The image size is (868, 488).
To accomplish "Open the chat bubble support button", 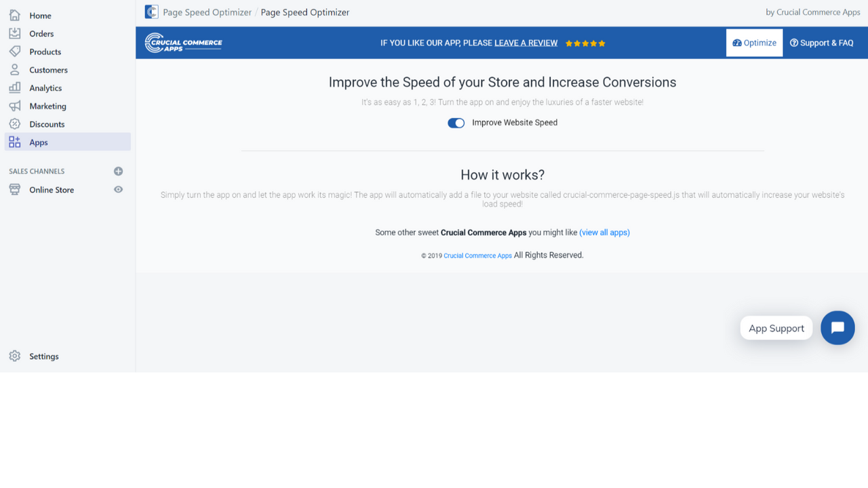I will click(837, 328).
